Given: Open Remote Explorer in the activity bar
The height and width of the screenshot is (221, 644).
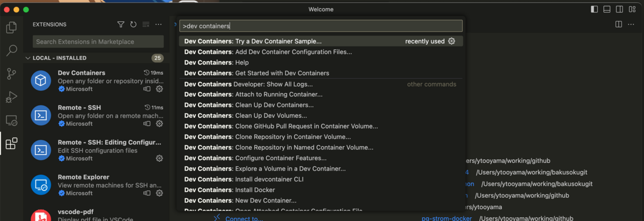Looking at the screenshot, I should (x=11, y=120).
